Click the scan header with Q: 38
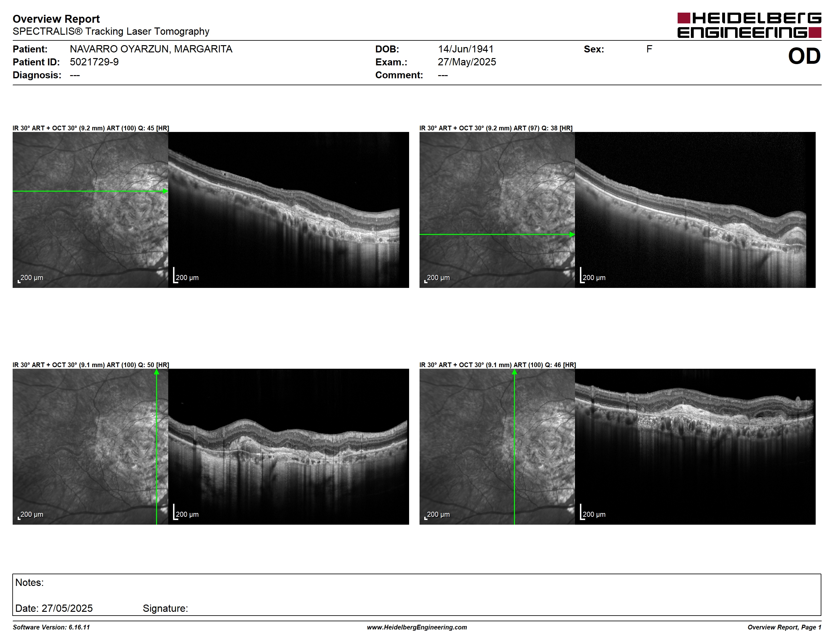 (496, 128)
